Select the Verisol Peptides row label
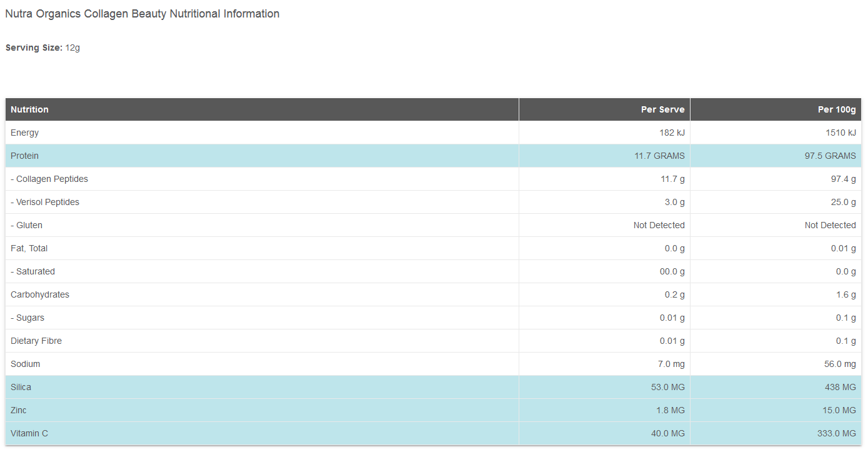868x452 pixels. 45,202
